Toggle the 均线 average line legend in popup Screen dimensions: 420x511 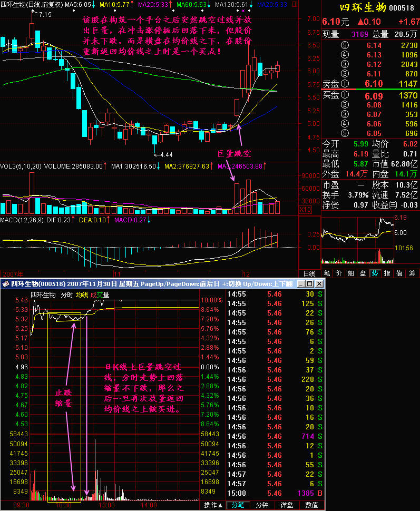click(x=82, y=294)
